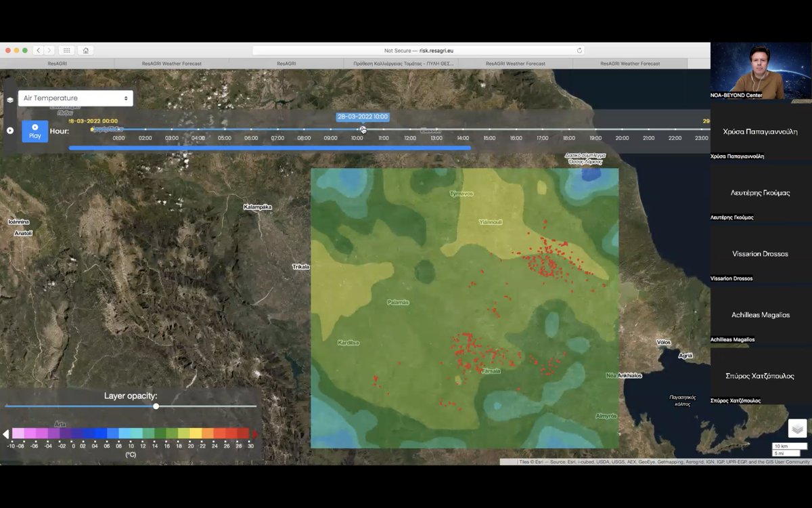This screenshot has height=508, width=812.
Task: Click the 10 km map scale bar
Action: point(789,446)
